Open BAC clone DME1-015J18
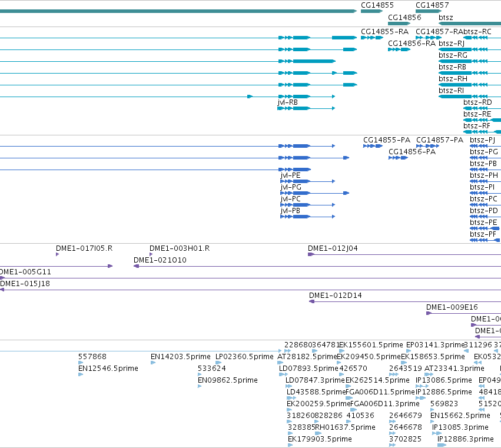 25,284
